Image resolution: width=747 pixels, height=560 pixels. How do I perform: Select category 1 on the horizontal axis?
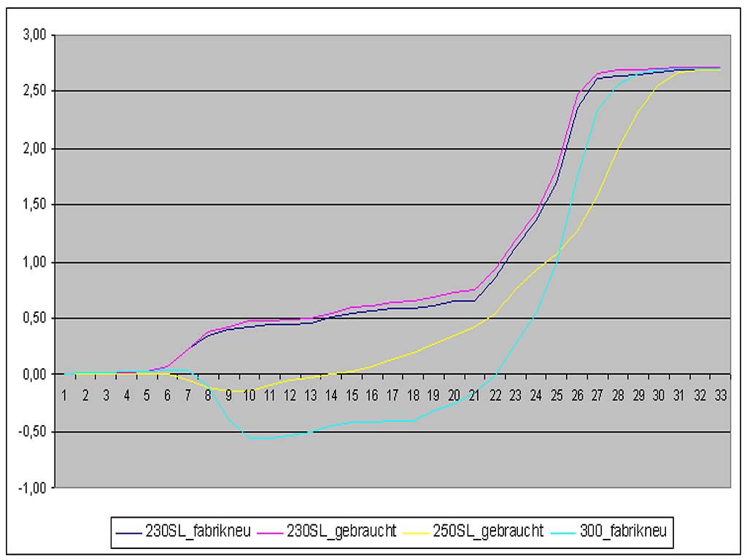point(65,395)
